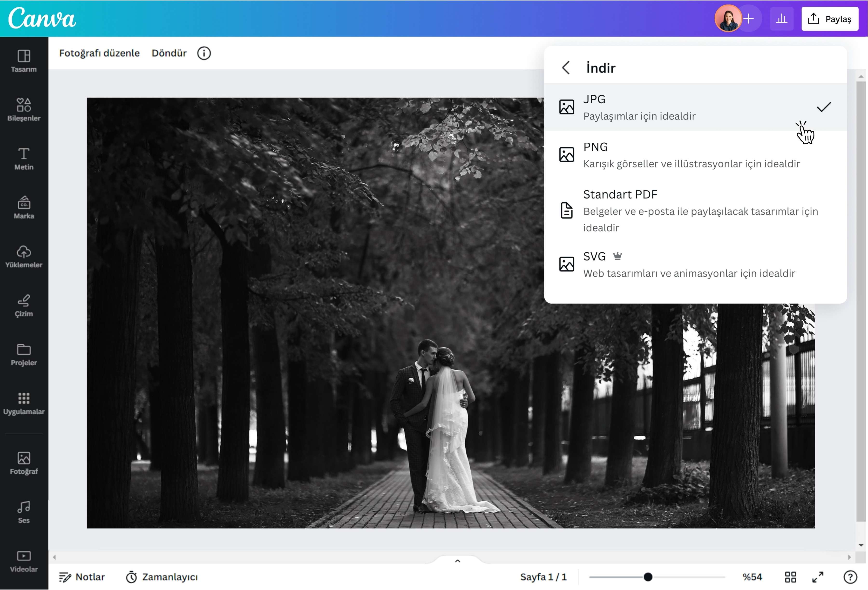Choose Standart PDF format option
The image size is (868, 590).
695,211
